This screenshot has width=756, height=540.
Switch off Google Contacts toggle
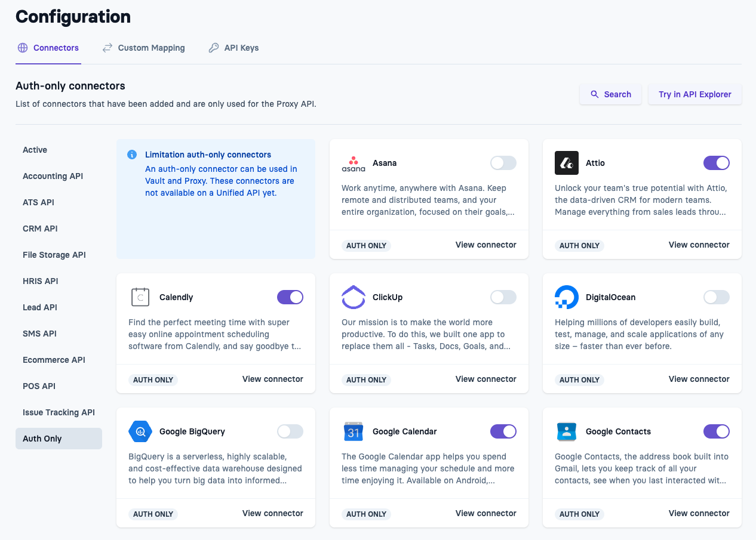click(717, 431)
